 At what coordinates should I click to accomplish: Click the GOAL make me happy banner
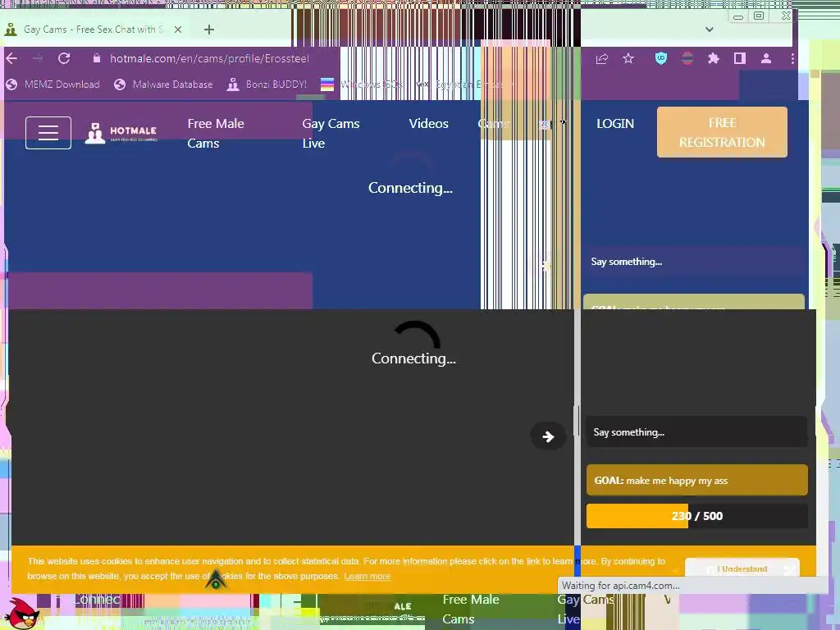(696, 480)
